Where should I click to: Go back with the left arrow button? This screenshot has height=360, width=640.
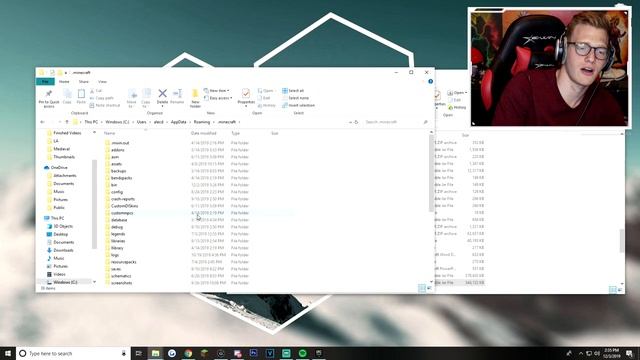point(42,122)
